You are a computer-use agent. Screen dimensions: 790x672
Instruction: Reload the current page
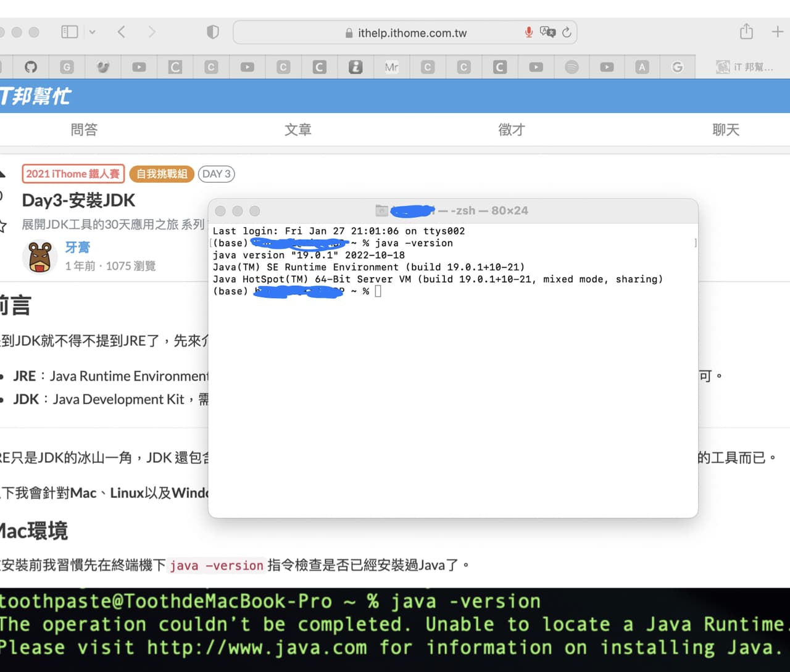coord(567,33)
